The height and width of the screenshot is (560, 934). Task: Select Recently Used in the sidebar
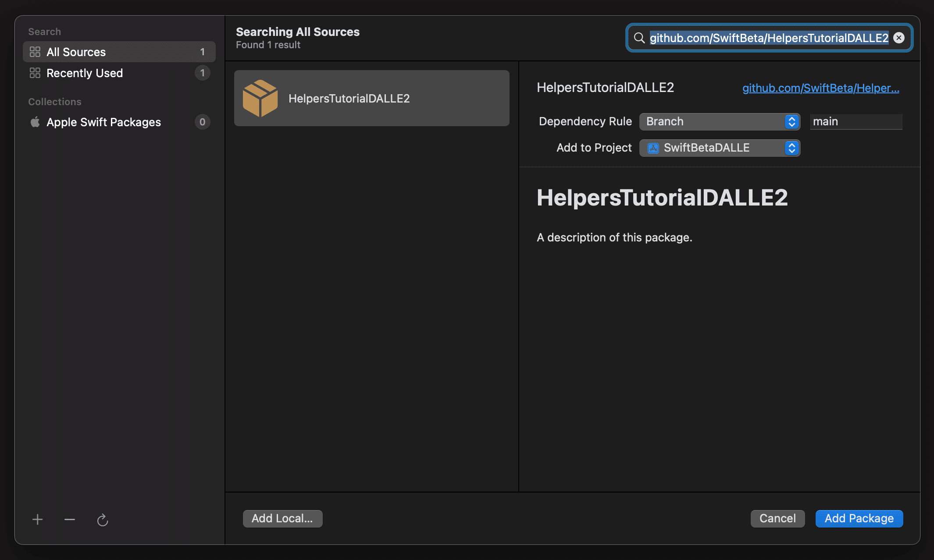pyautogui.click(x=119, y=73)
